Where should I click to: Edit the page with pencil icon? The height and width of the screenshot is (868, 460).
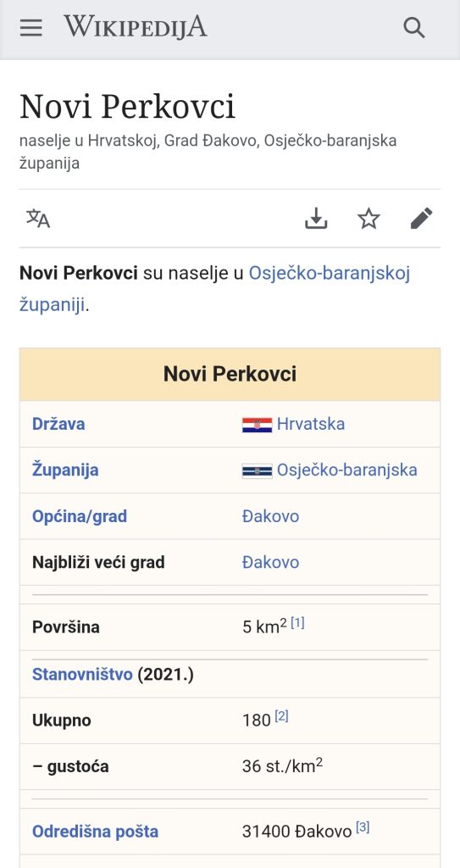(x=421, y=219)
